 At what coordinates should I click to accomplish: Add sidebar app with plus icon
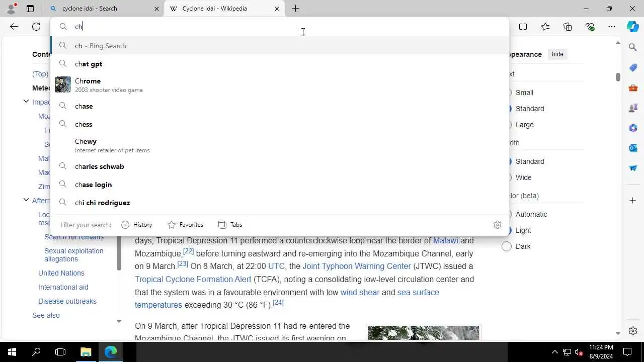(633, 201)
